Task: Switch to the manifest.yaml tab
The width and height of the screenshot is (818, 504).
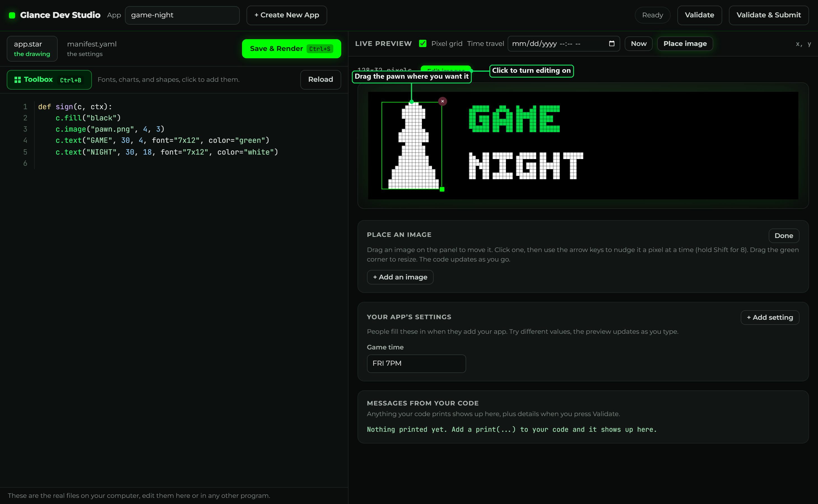Action: click(92, 49)
